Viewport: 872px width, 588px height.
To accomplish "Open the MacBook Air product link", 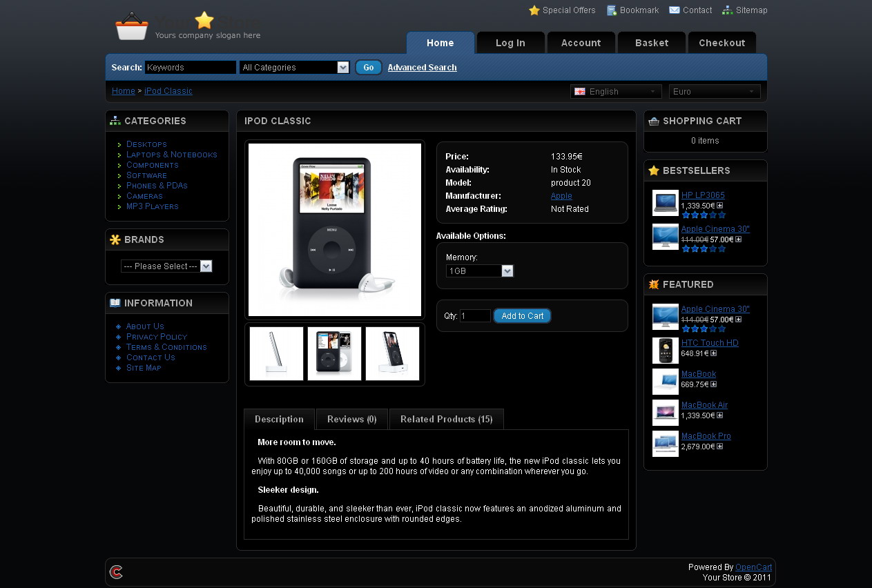I will [704, 405].
